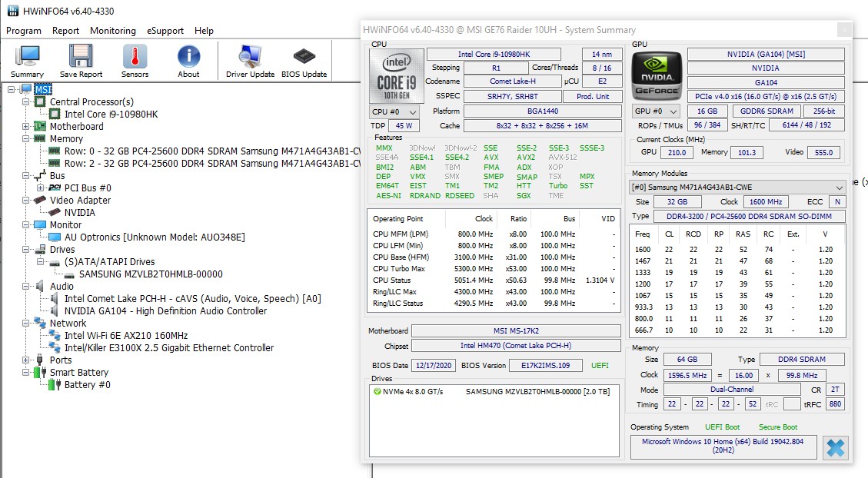Open the Samsung memory module dropdown
The image size is (868, 478).
click(737, 188)
